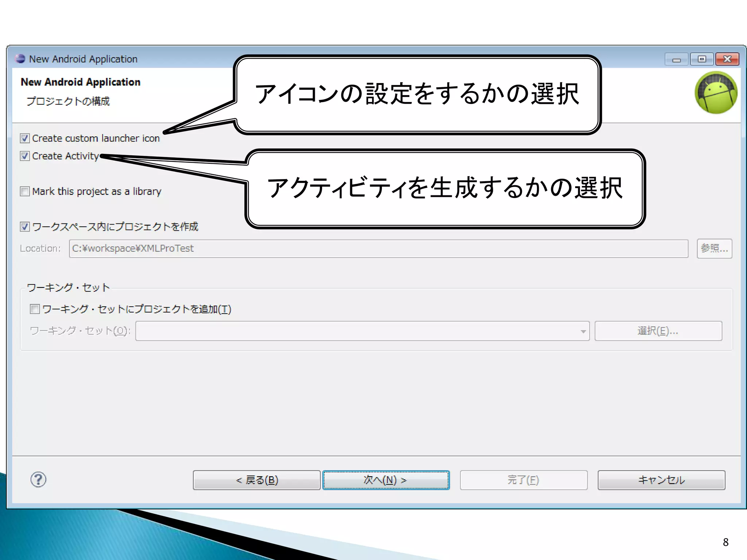This screenshot has width=747, height=560.
Task: Click the プロジェクトの構成 subtitle text
Action: pos(68,101)
